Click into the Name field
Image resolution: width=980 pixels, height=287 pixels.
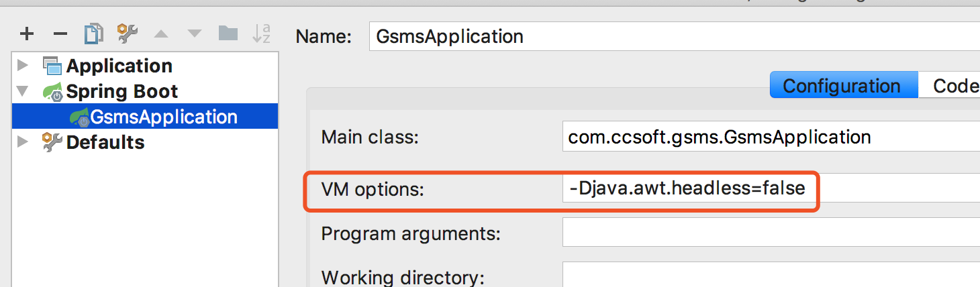tap(675, 36)
